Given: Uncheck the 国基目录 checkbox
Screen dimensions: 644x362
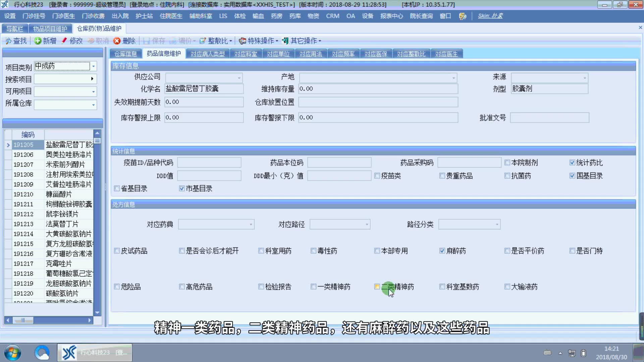Looking at the screenshot, I should pyautogui.click(x=572, y=176).
